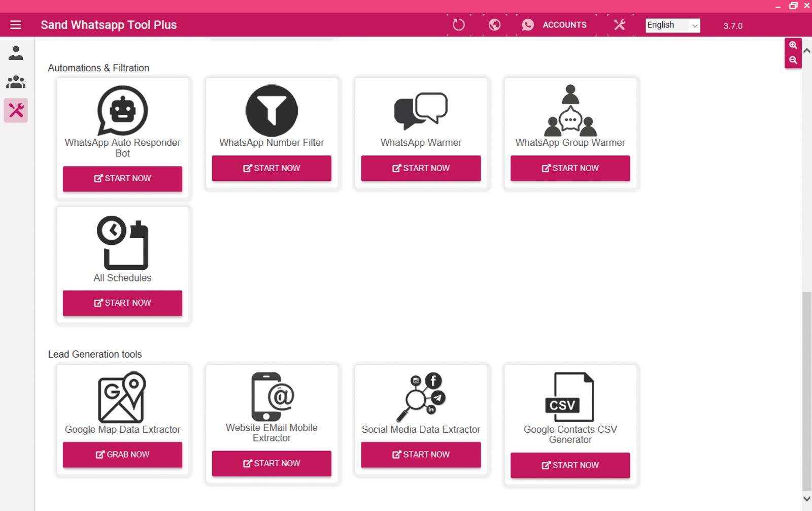Start the WhatsApp Number Filter
Screen dimensions: 812x511
pos(272,168)
